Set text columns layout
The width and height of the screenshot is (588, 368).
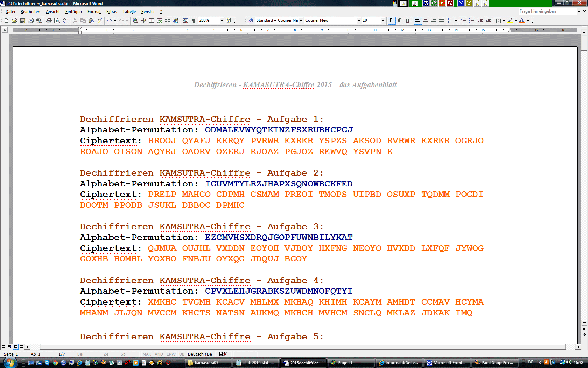[x=168, y=21]
